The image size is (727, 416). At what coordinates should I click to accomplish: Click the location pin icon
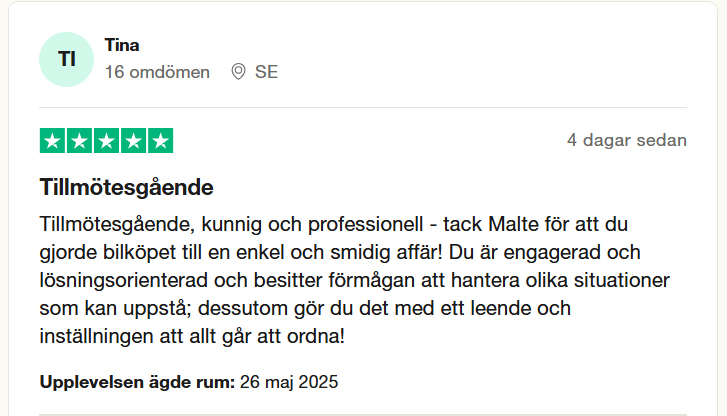tap(238, 72)
